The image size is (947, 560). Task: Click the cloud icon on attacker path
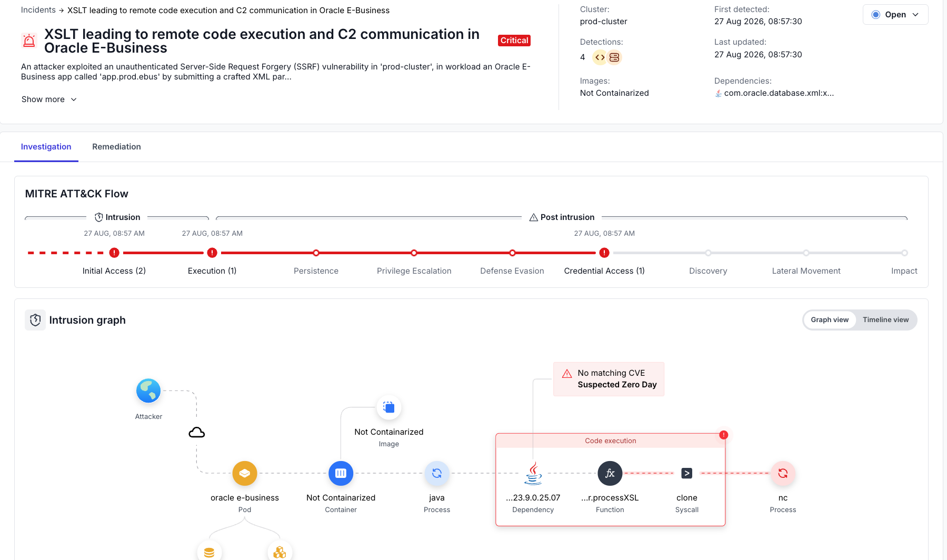[197, 433]
